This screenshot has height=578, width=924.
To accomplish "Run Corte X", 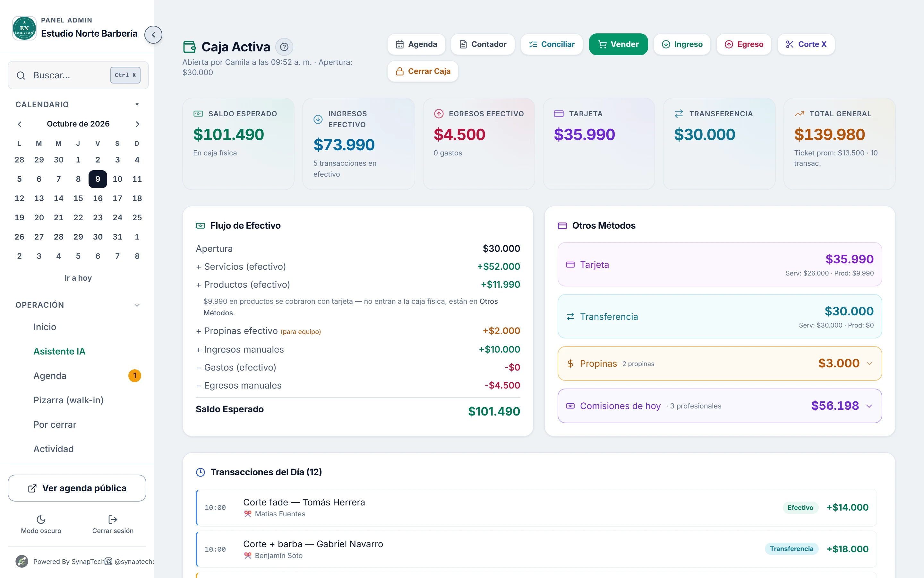I will point(806,44).
